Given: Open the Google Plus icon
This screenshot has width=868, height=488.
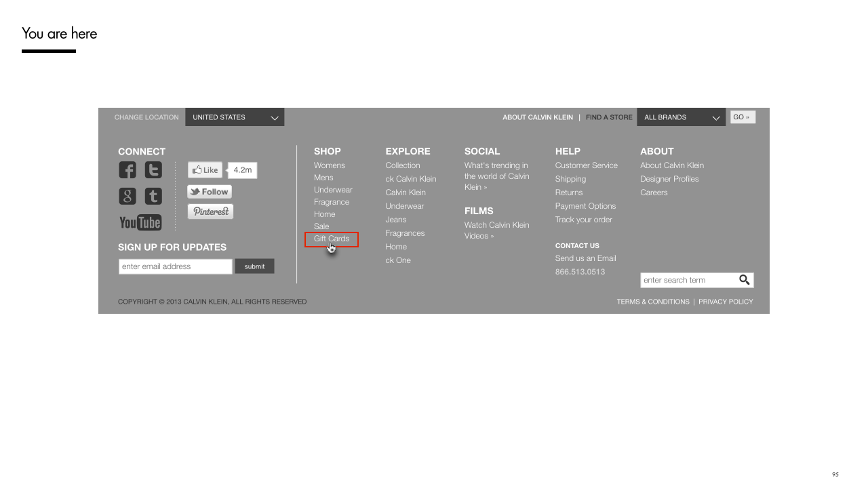Looking at the screenshot, I should [127, 197].
